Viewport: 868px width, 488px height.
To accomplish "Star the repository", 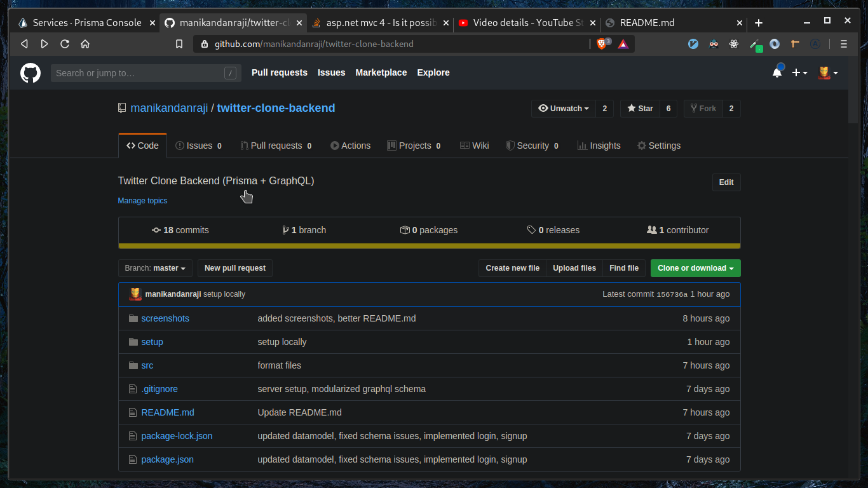I will tap(640, 109).
